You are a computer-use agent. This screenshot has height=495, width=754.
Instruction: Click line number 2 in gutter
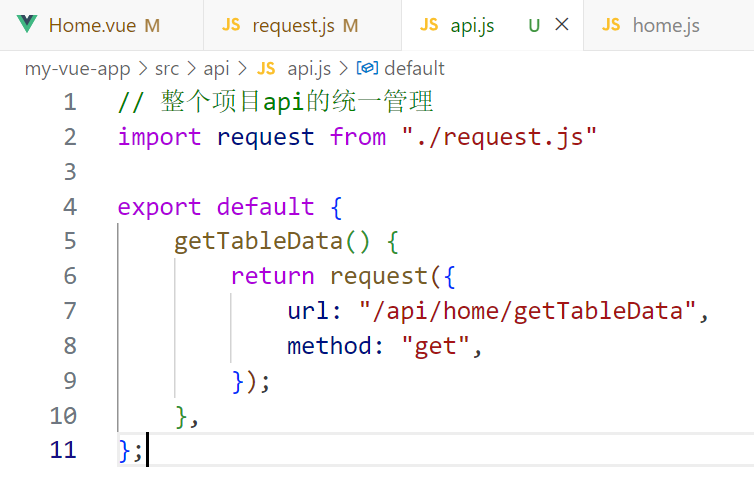click(70, 137)
